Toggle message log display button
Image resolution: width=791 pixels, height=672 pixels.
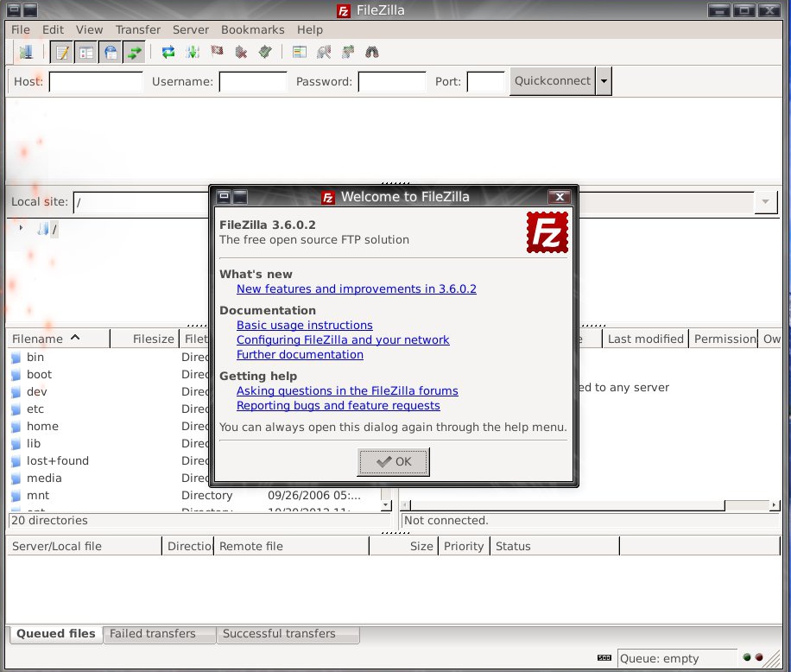(62, 52)
